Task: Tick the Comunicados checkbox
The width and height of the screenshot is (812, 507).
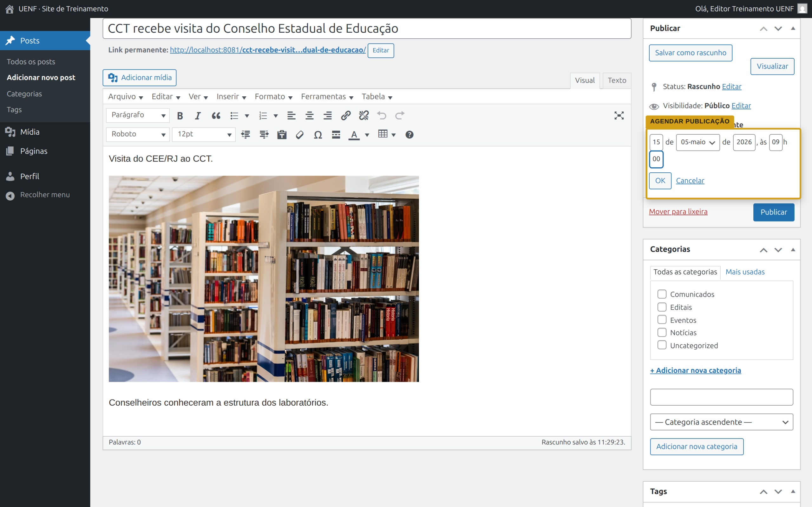Action: coord(662,294)
